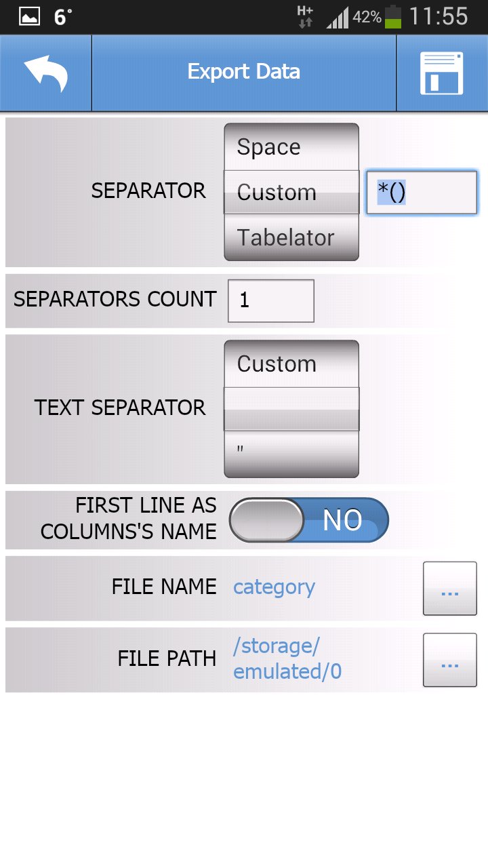Tap the clock in the status bar
Image resolution: width=488 pixels, height=868 pixels.
pos(438,17)
